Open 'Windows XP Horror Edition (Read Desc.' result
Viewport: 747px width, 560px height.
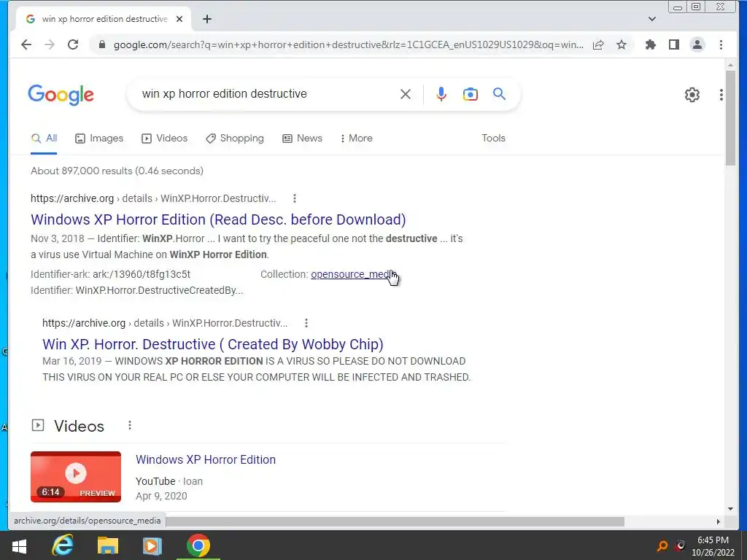218,219
